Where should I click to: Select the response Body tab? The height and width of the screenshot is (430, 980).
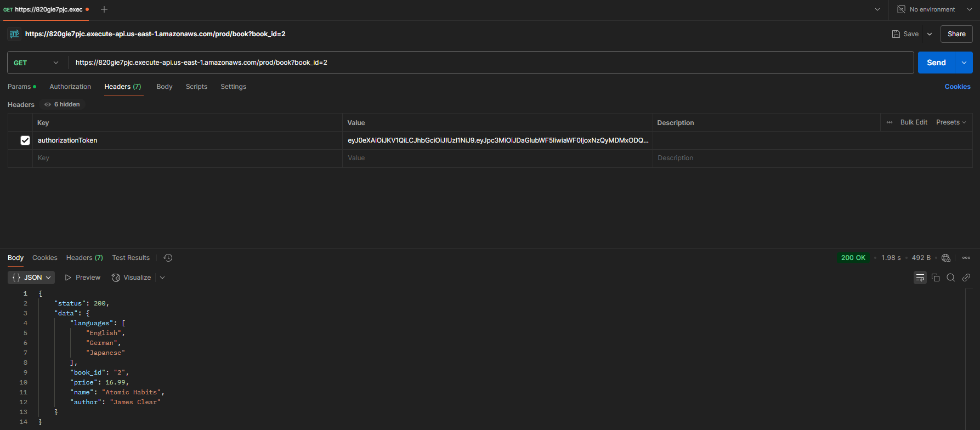(x=15, y=258)
